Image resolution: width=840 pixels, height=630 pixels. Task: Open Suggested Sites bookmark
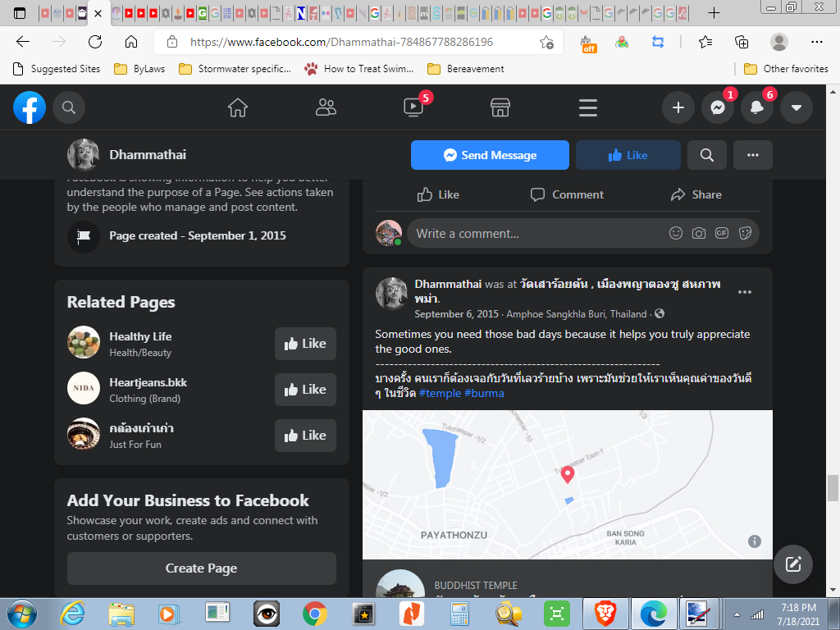pos(57,69)
